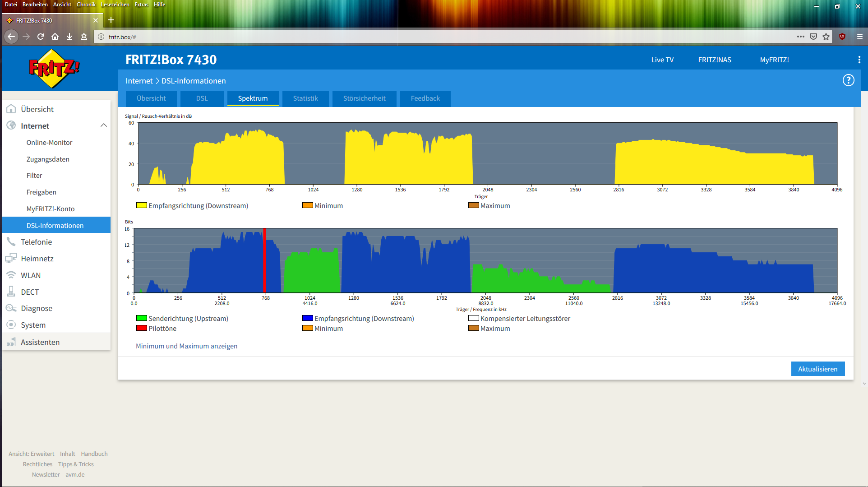Switch to the Statistik tab
868x487 pixels.
305,98
